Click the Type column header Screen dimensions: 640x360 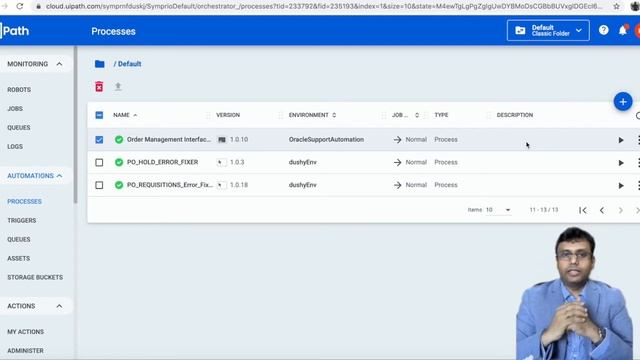click(441, 115)
